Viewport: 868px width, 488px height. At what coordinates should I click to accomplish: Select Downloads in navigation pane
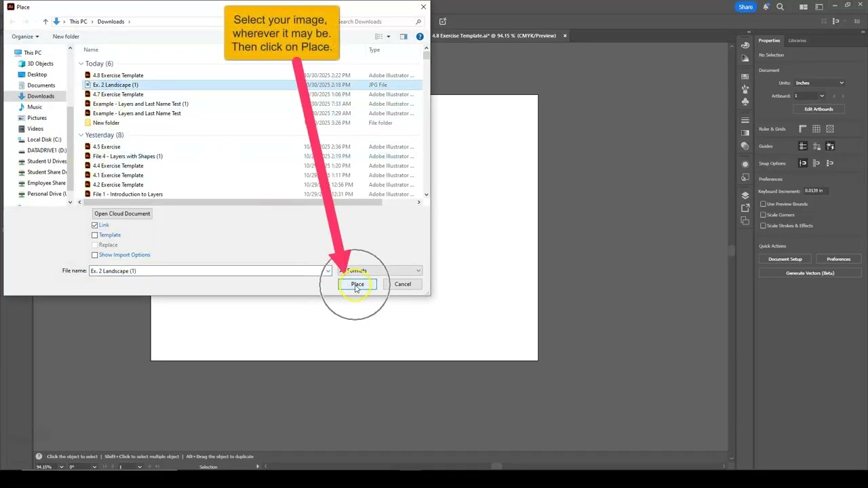pos(41,96)
